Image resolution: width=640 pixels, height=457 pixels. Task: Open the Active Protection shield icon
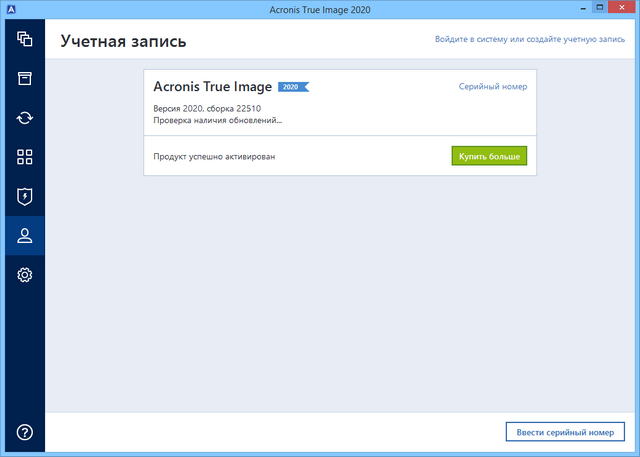pyautogui.click(x=25, y=196)
